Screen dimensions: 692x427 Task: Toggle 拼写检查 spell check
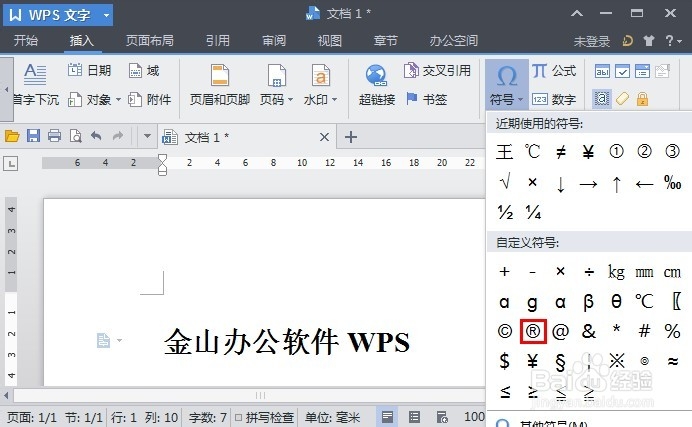(264, 417)
